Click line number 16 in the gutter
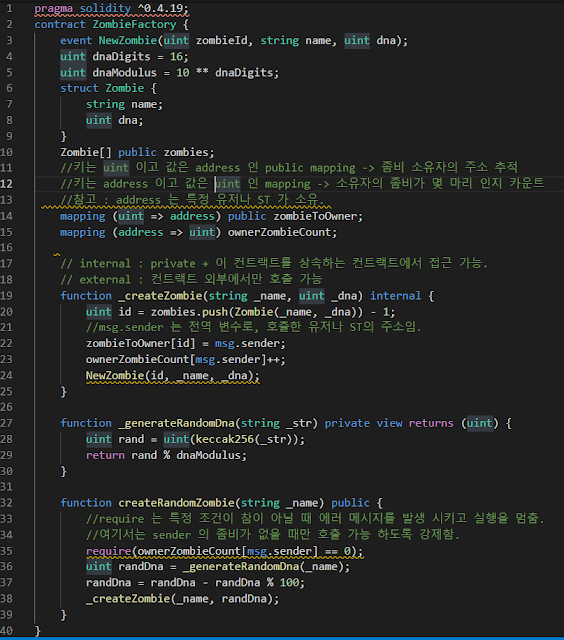564x640 pixels. click(x=7, y=247)
